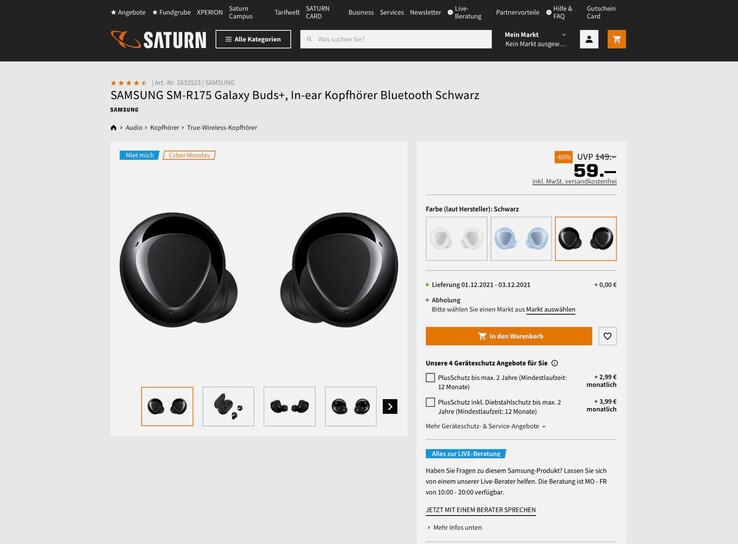Select the blue color variant
The width and height of the screenshot is (738, 544).
pos(521,239)
